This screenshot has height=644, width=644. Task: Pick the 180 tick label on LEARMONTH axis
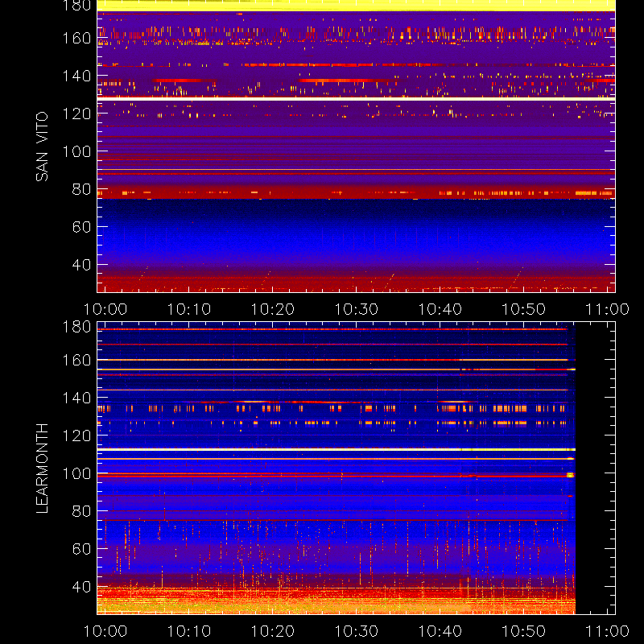[x=76, y=327]
